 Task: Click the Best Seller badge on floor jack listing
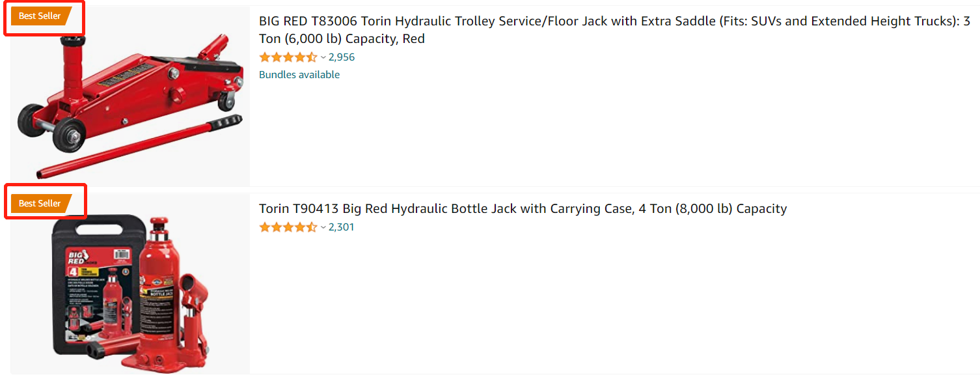tap(41, 16)
